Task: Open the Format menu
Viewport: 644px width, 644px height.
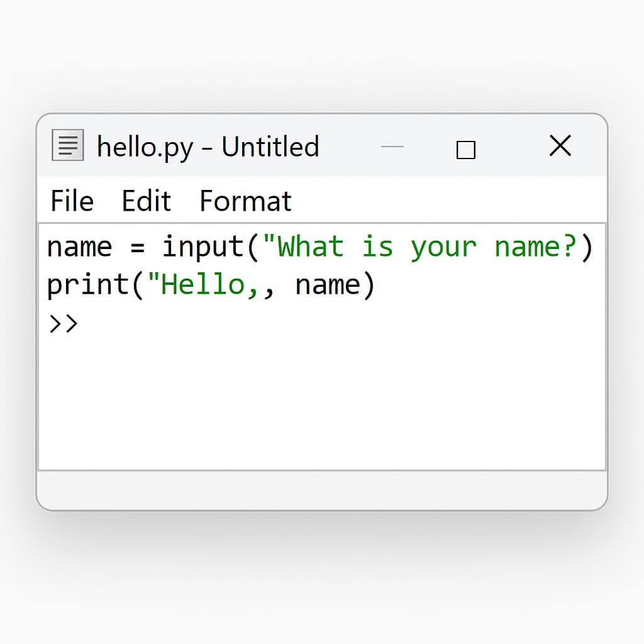Action: coord(245,201)
